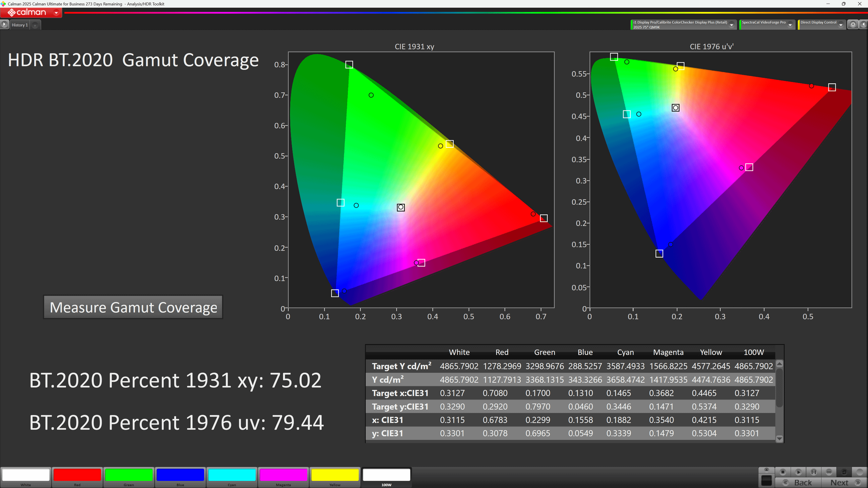Click the infinity continuous-read icon
Screen dimensions: 868x488
[829, 472]
